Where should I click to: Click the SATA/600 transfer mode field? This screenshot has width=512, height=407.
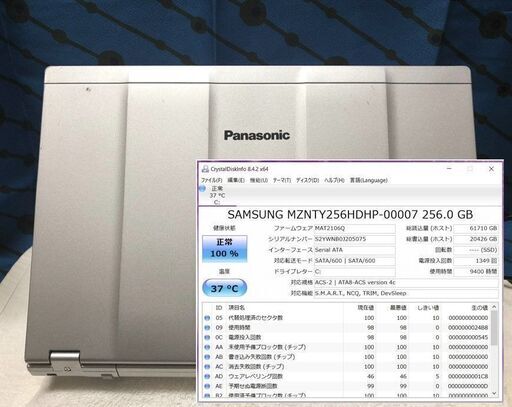tap(355, 261)
